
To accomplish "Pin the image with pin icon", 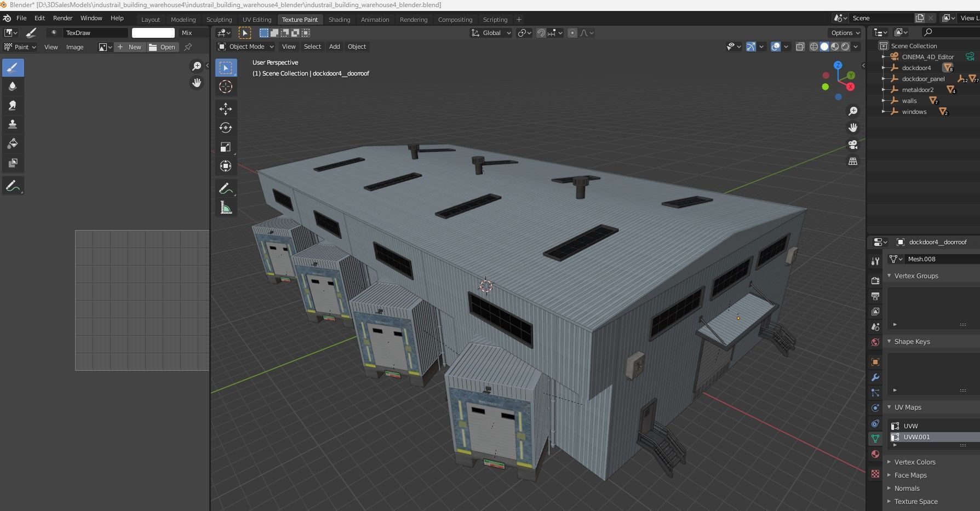I will (188, 47).
